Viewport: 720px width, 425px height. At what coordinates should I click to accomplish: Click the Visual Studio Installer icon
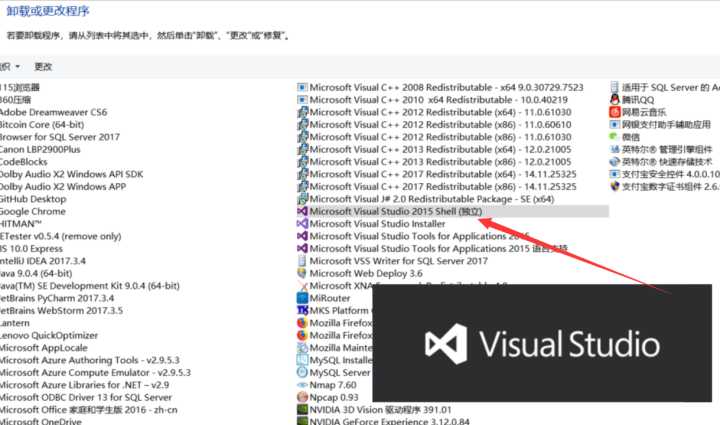tap(302, 224)
